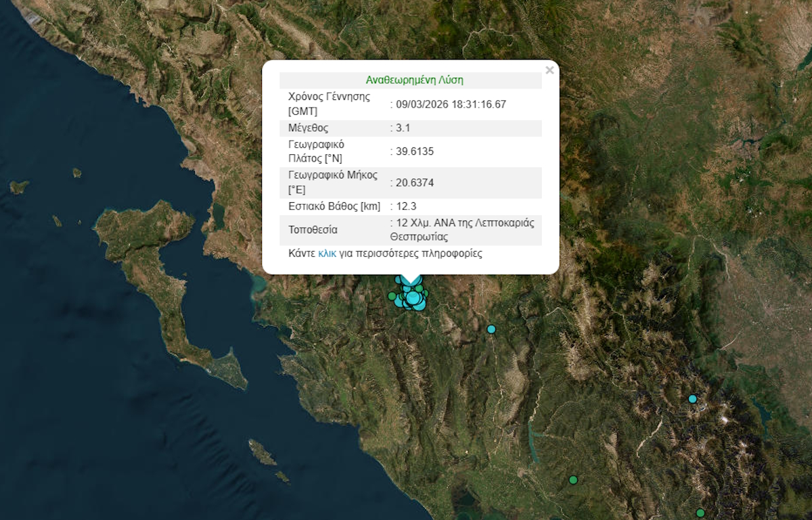Open the green marker at the top of the cluster
The image size is (812, 520).
418,289
